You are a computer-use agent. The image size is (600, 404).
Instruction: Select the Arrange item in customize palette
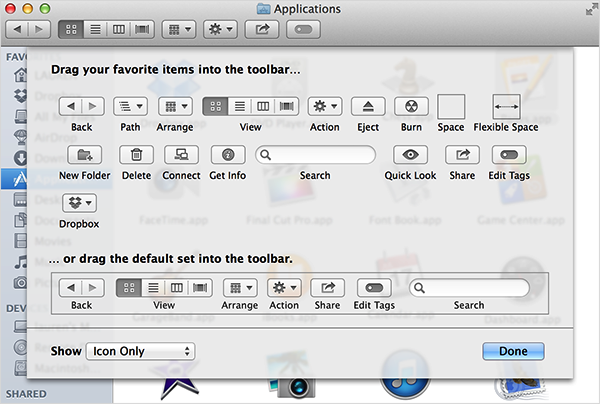click(175, 106)
